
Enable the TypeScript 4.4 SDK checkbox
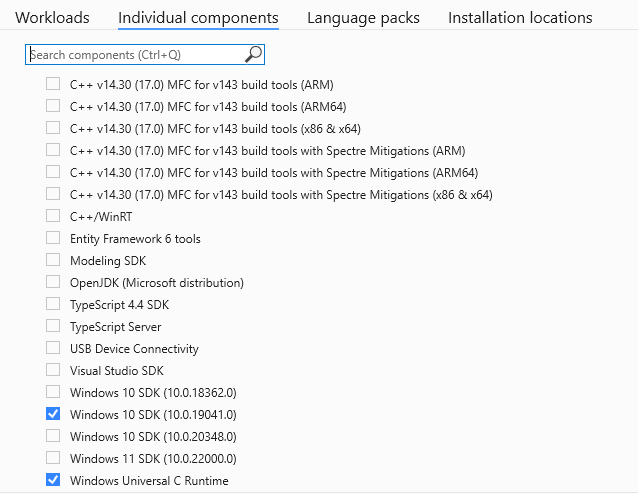point(53,304)
